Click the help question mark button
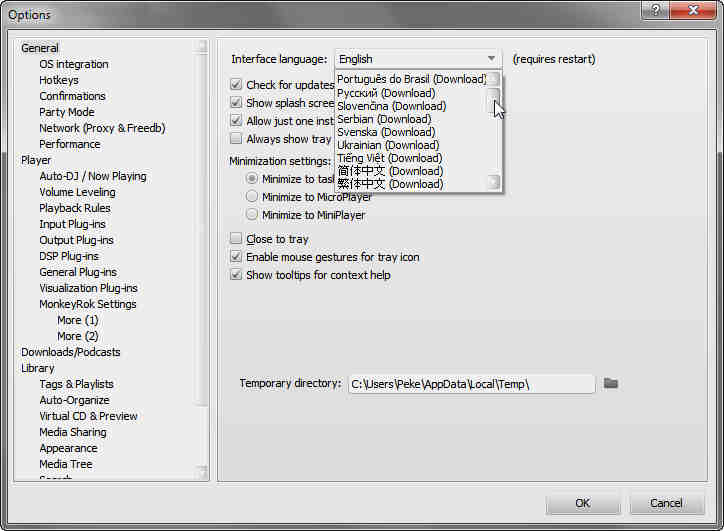 [655, 9]
